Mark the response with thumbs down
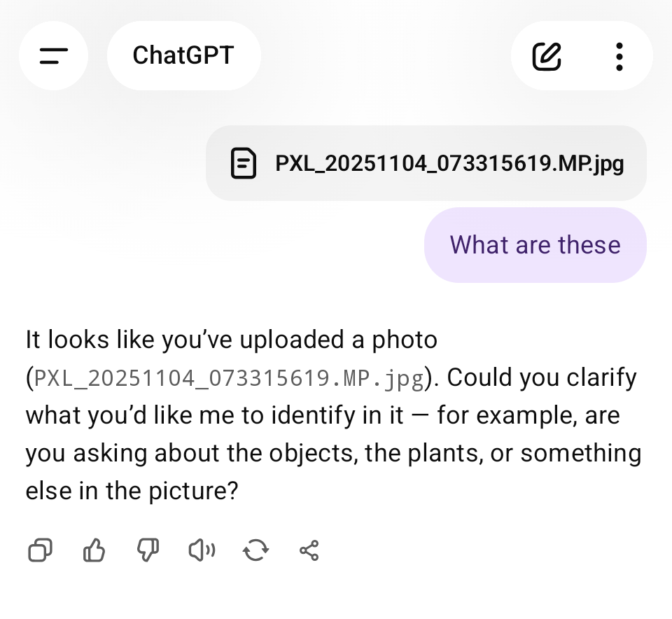Screen dimensions: 672x619 [x=148, y=551]
